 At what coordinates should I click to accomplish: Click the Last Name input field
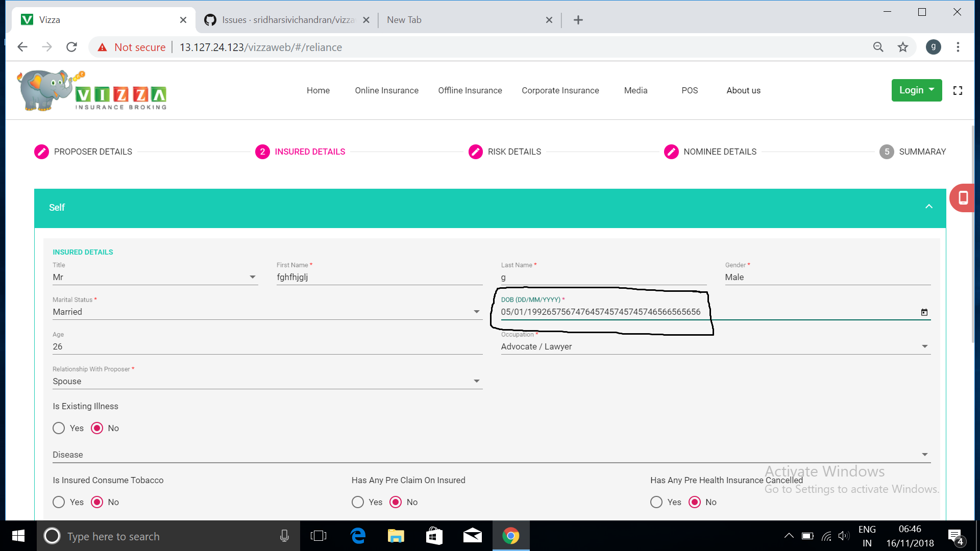604,277
